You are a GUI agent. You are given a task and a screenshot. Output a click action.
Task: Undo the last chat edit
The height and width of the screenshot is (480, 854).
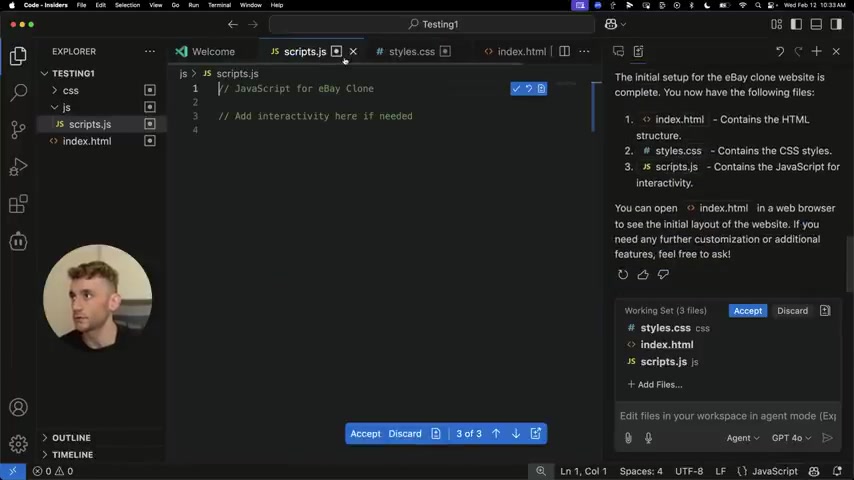pyautogui.click(x=780, y=52)
